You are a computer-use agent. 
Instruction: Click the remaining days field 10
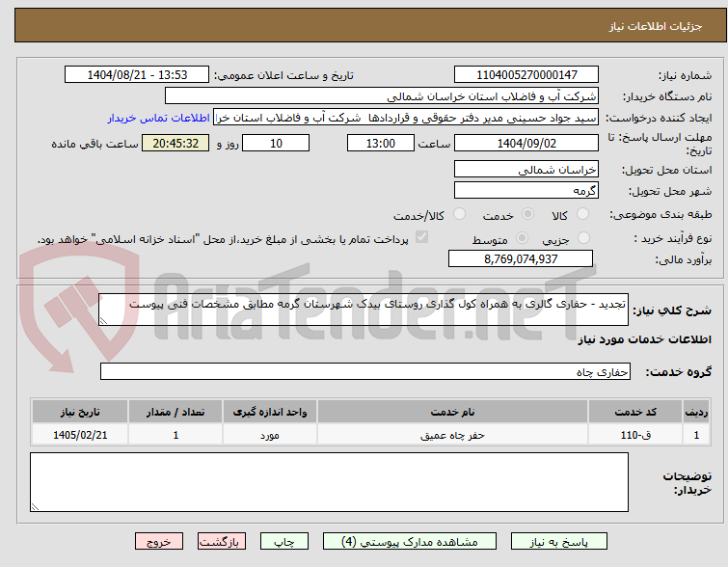point(276,143)
